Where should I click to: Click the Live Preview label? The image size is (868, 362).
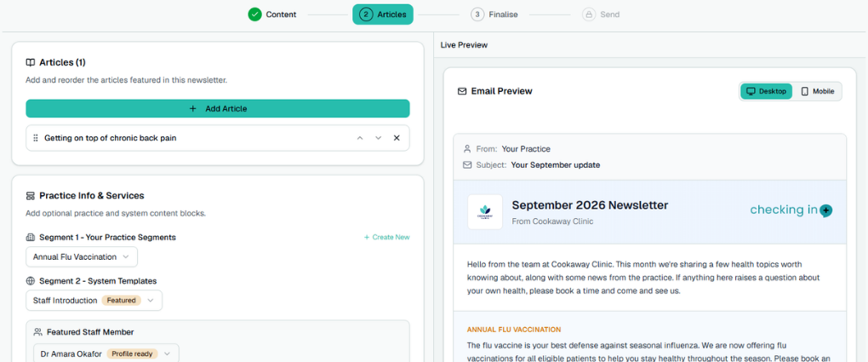pos(464,45)
